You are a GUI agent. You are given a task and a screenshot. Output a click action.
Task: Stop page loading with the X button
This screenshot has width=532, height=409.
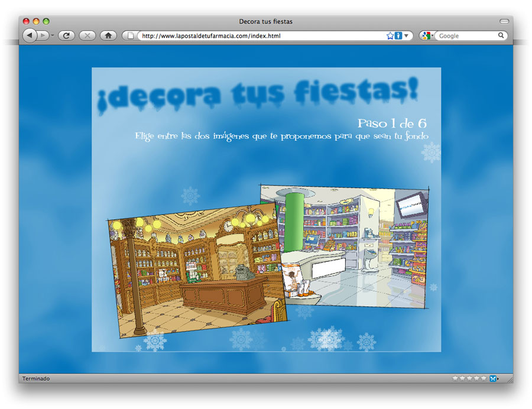pos(87,35)
